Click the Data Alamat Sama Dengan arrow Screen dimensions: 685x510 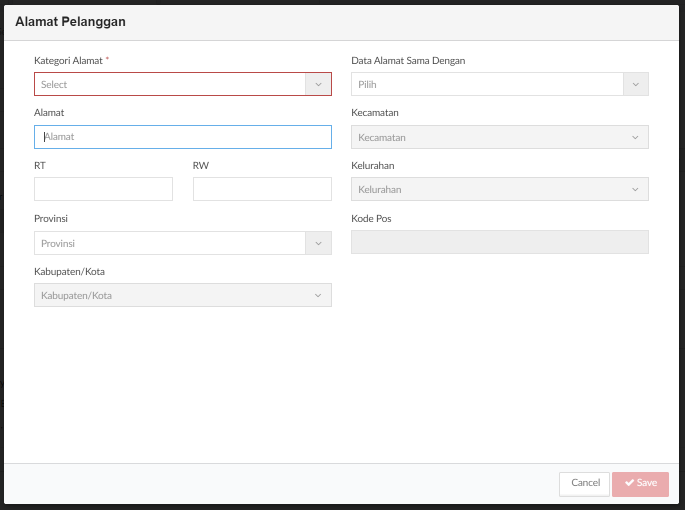click(x=636, y=84)
